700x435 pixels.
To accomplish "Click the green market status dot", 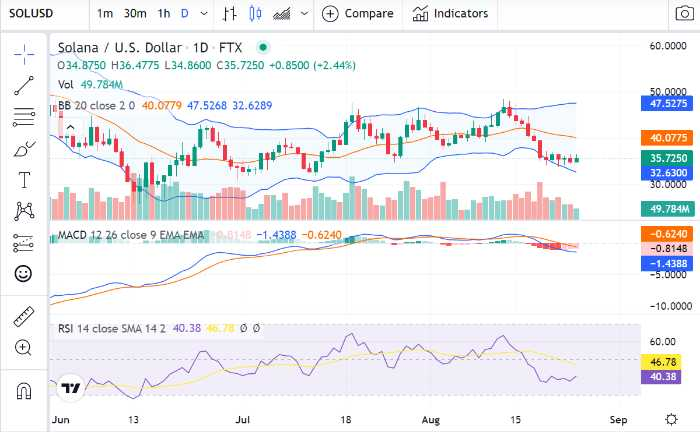I will (263, 47).
